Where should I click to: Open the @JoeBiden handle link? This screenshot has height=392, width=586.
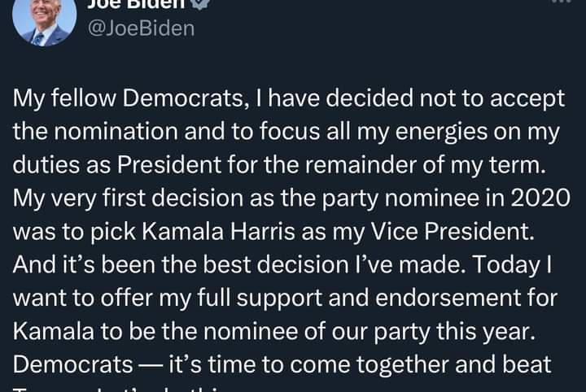click(142, 28)
